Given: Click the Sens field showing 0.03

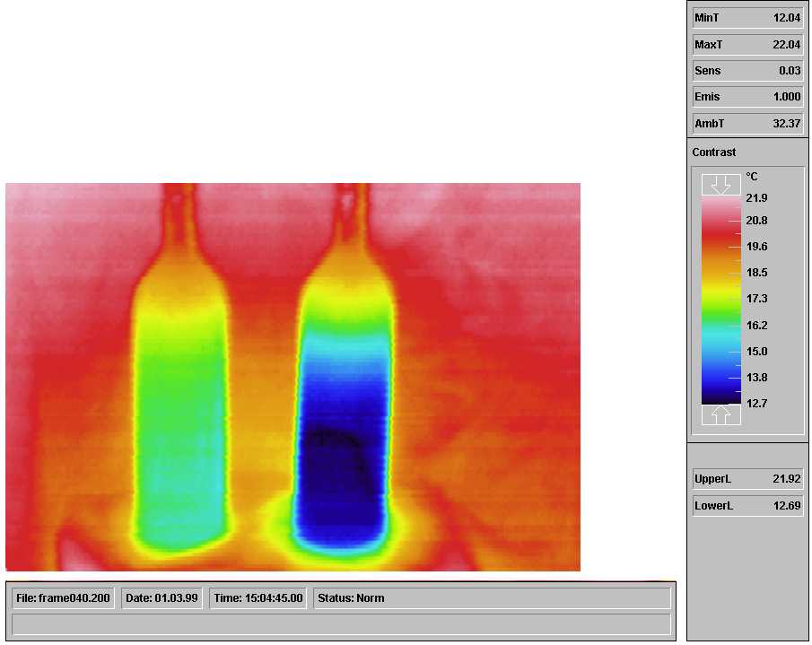Looking at the screenshot, I should pos(747,70).
